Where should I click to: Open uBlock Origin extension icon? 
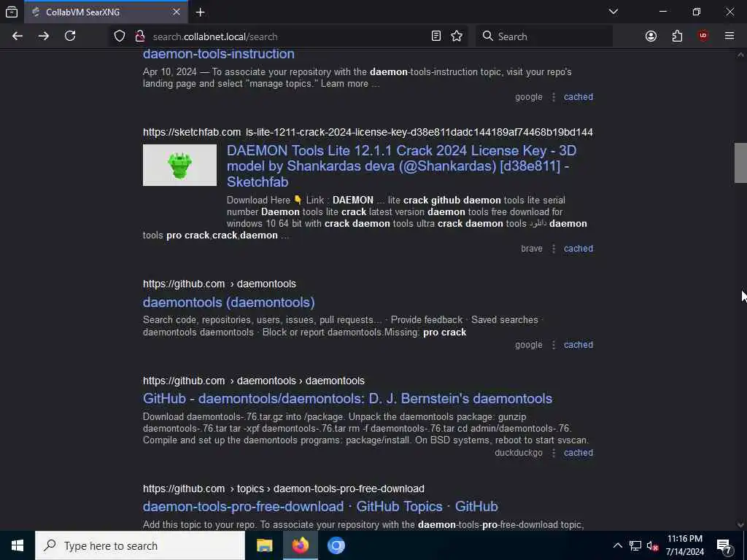[703, 36]
